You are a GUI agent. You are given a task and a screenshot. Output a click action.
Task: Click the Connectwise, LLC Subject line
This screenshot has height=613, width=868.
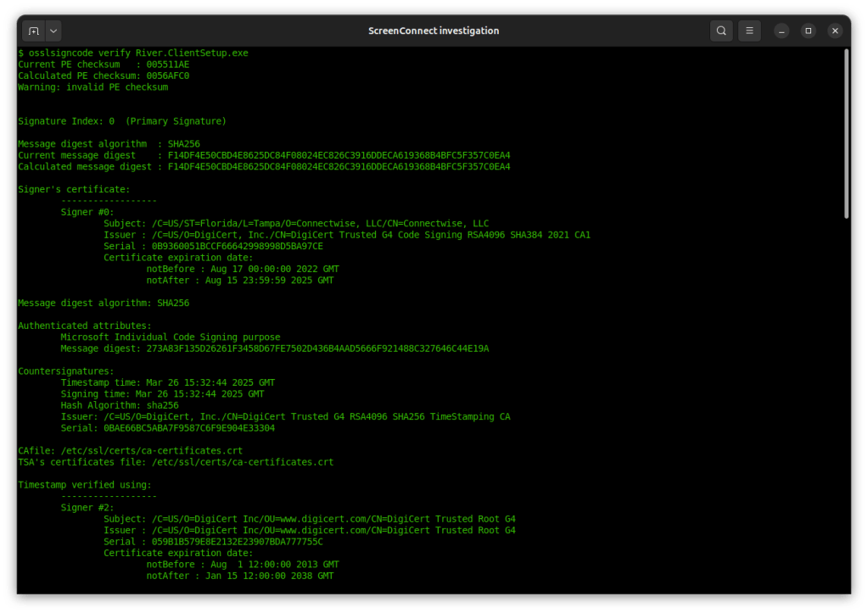tap(296, 223)
